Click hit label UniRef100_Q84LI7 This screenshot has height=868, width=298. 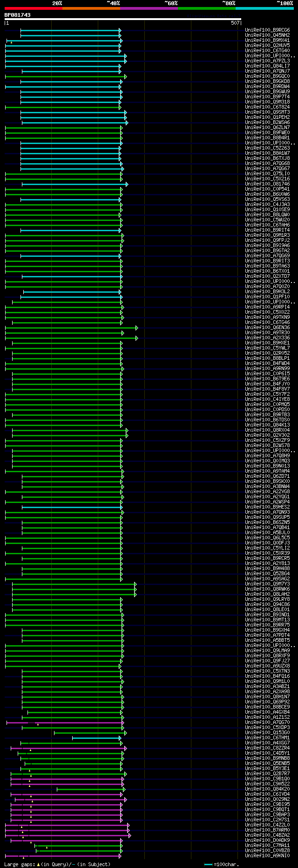(x=267, y=66)
